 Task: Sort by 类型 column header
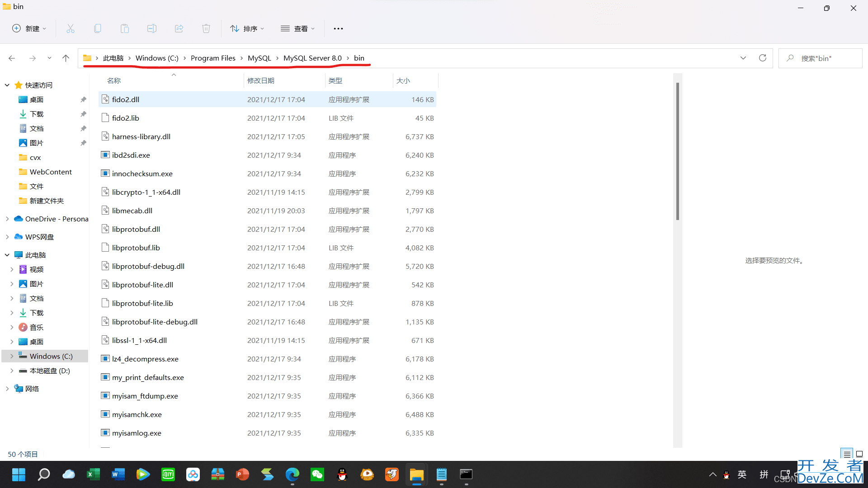[335, 80]
